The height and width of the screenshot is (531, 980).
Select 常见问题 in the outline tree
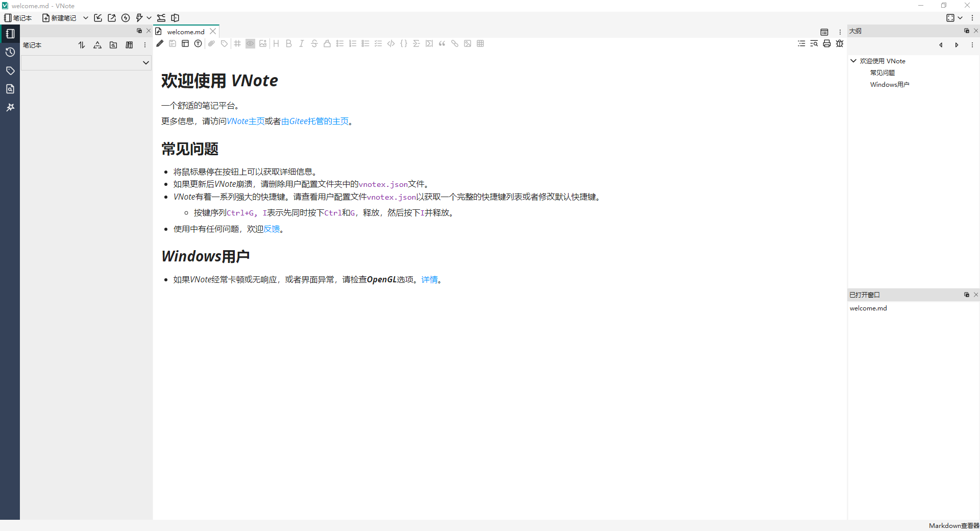click(883, 73)
